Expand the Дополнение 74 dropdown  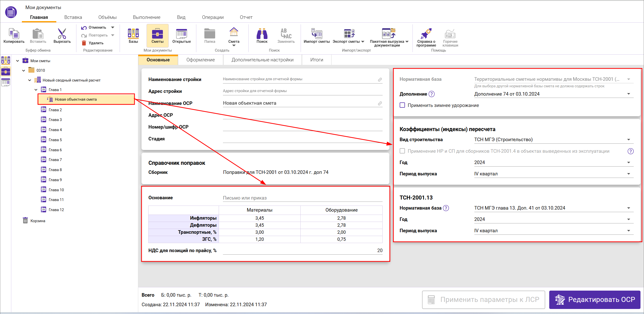click(x=628, y=94)
